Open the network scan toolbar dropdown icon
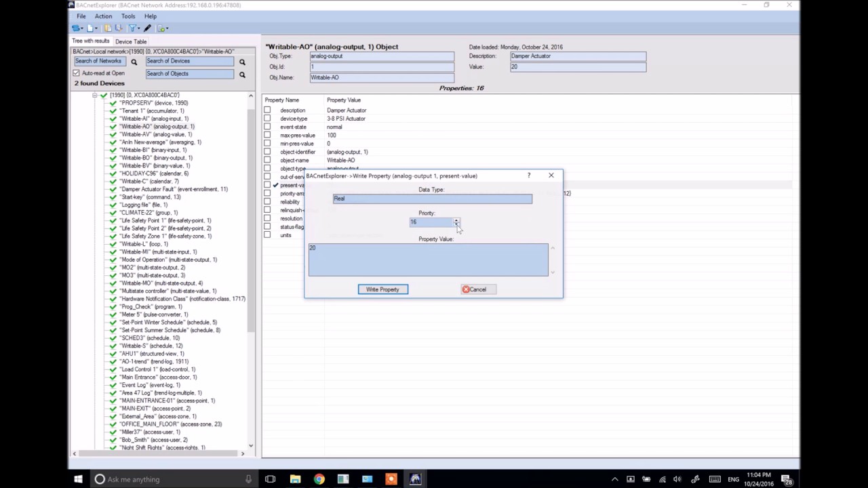Screen dimensions: 868x488 tap(76, 28)
